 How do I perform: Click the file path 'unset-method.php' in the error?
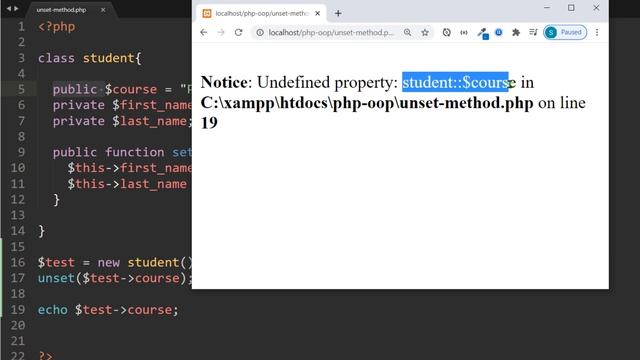[x=466, y=103]
